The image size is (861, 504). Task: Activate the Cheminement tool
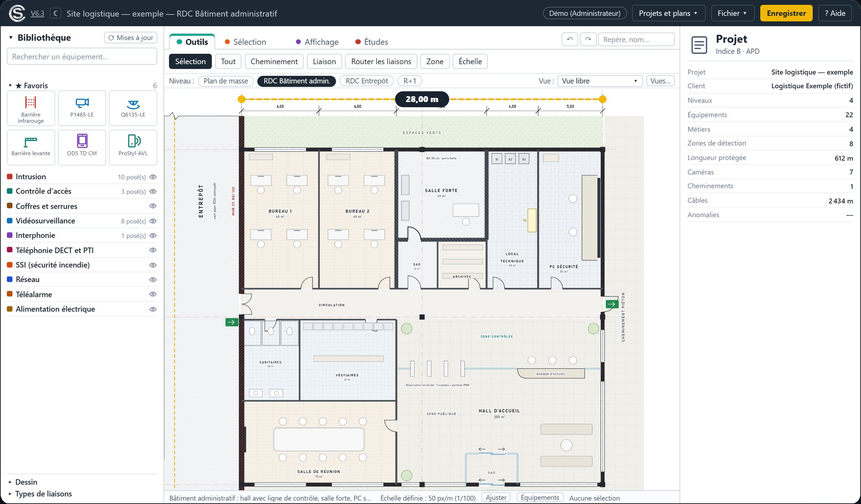click(x=274, y=62)
